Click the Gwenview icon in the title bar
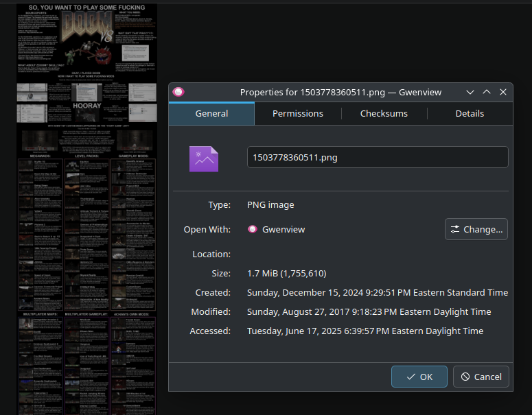Image resolution: width=532 pixels, height=415 pixels. pos(178,92)
